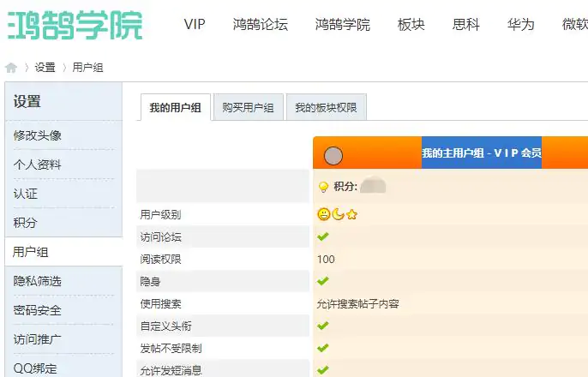Click 设置 in the breadcrumb
588x377 pixels.
tap(45, 68)
